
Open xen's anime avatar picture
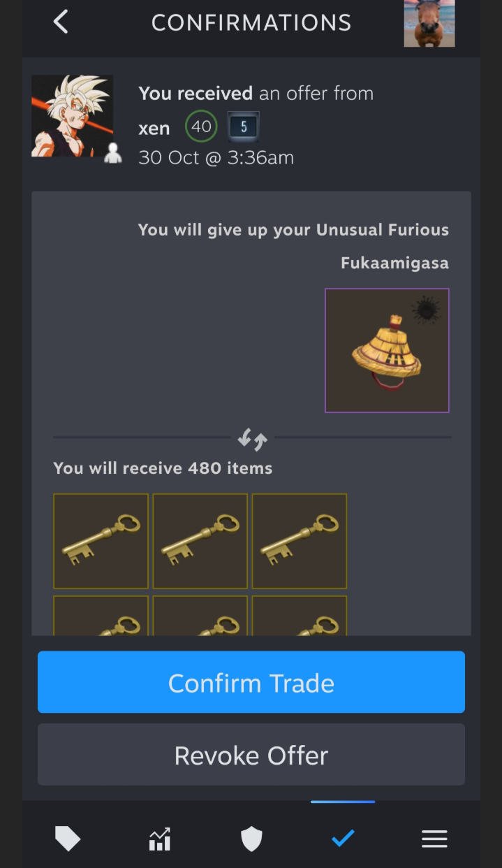click(72, 116)
